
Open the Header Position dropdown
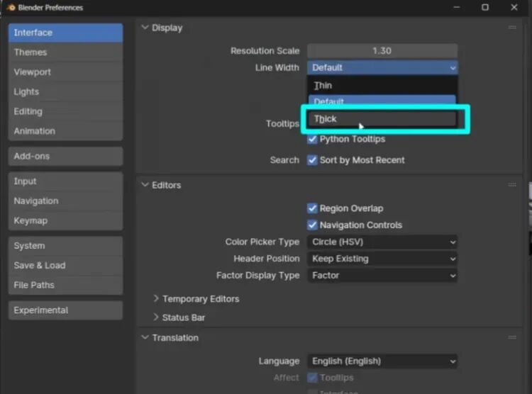pyautogui.click(x=382, y=259)
